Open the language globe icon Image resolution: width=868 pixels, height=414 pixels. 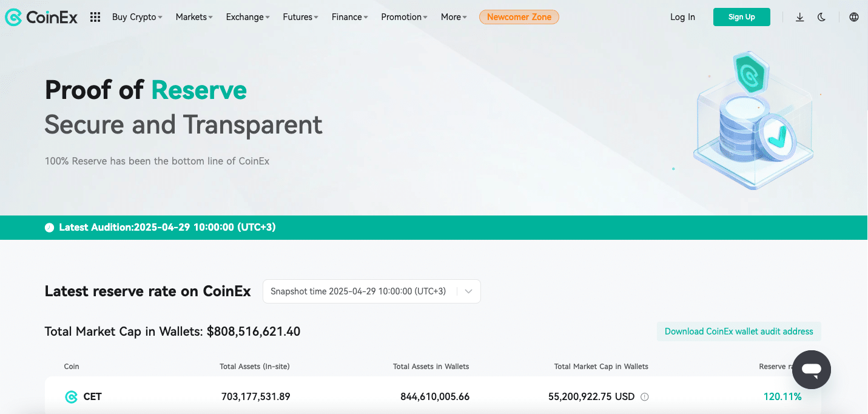pos(854,17)
